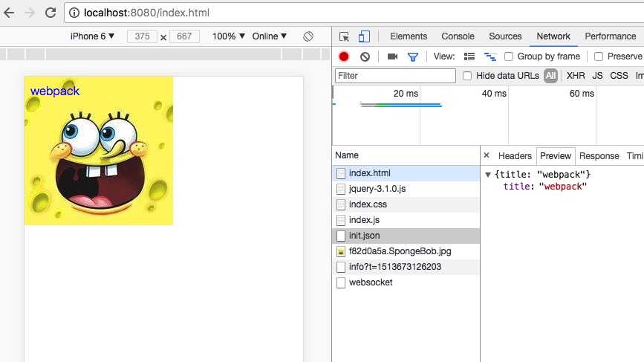The image size is (644, 362).
Task: Click file icon beside init.json
Action: (x=341, y=236)
